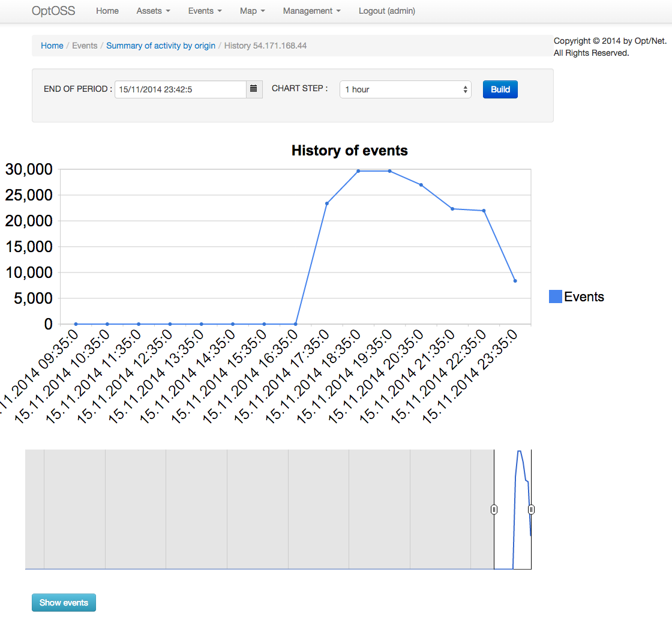Viewport: 672px width, 626px height.
Task: Open the Map dropdown menu
Action: 252,11
